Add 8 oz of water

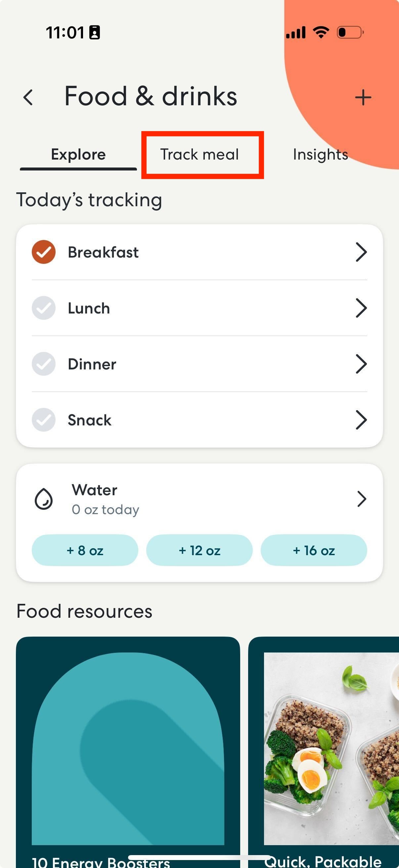pyautogui.click(x=85, y=550)
